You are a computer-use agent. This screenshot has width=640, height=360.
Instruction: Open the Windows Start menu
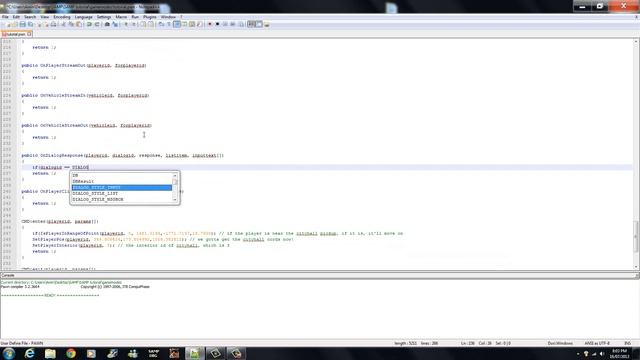coord(9,353)
